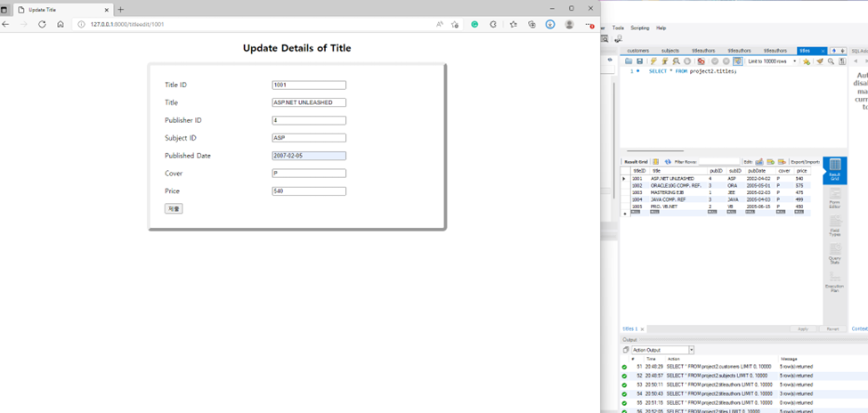Stop query execution icon
Viewport: 868px width, 413px height.
[x=687, y=61]
